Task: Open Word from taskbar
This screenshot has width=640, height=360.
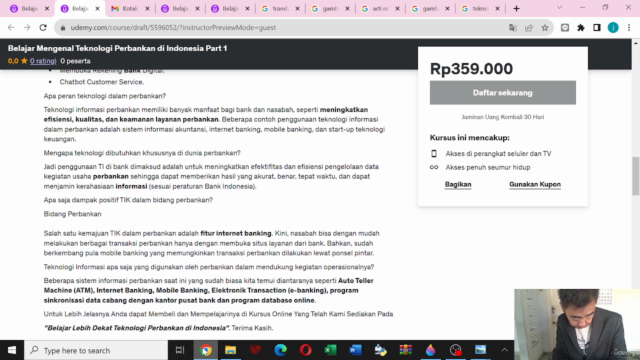Action: point(356,350)
